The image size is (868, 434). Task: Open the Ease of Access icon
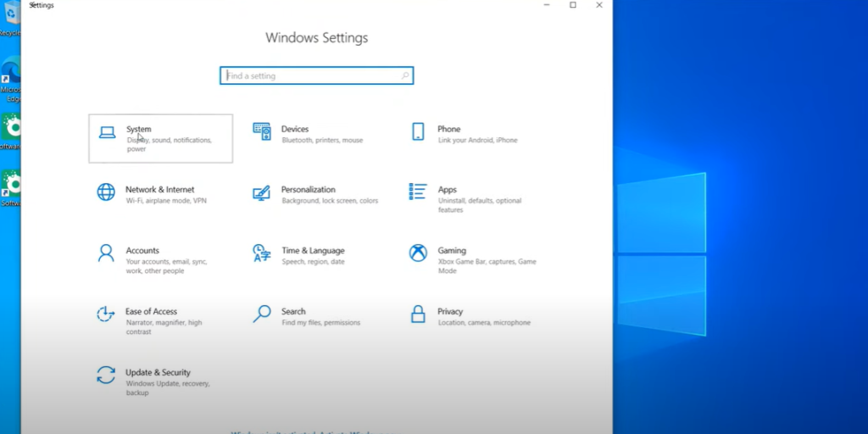(106, 314)
